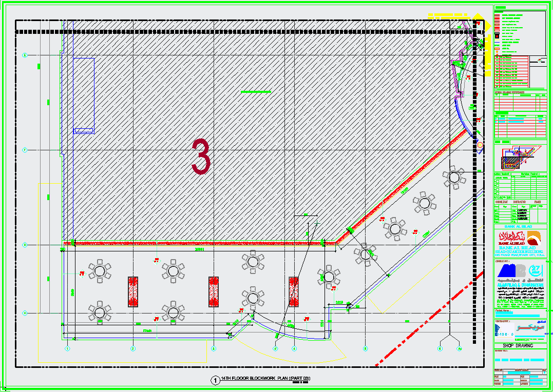Click the black column marker symbol in the legend
553x392 pixels.
point(497,35)
